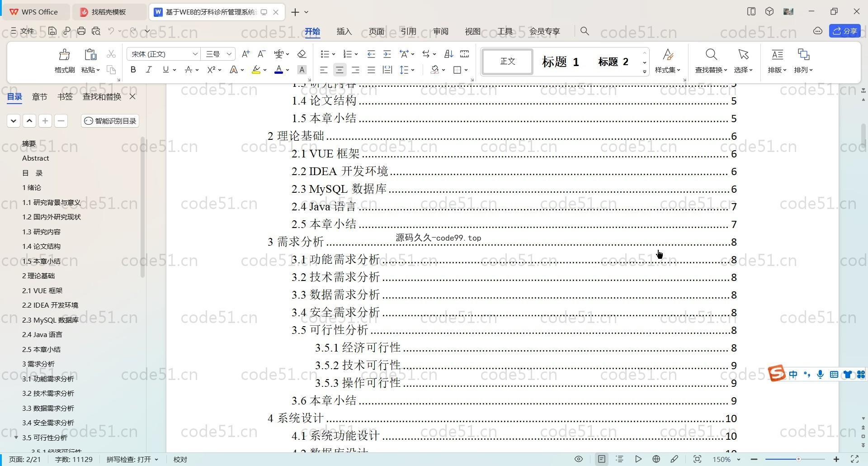Screen dimensions: 868x466
Task: Close the navigation pane
Action: pos(132,96)
